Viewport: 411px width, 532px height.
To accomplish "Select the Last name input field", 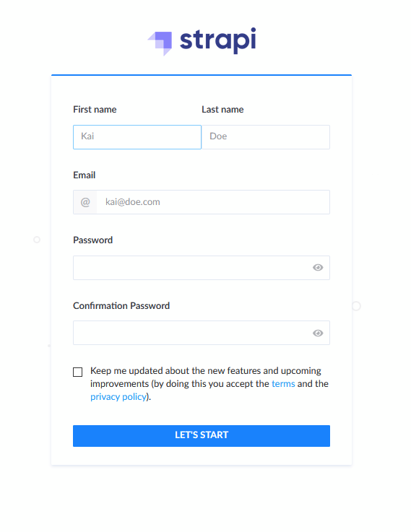I will (266, 137).
